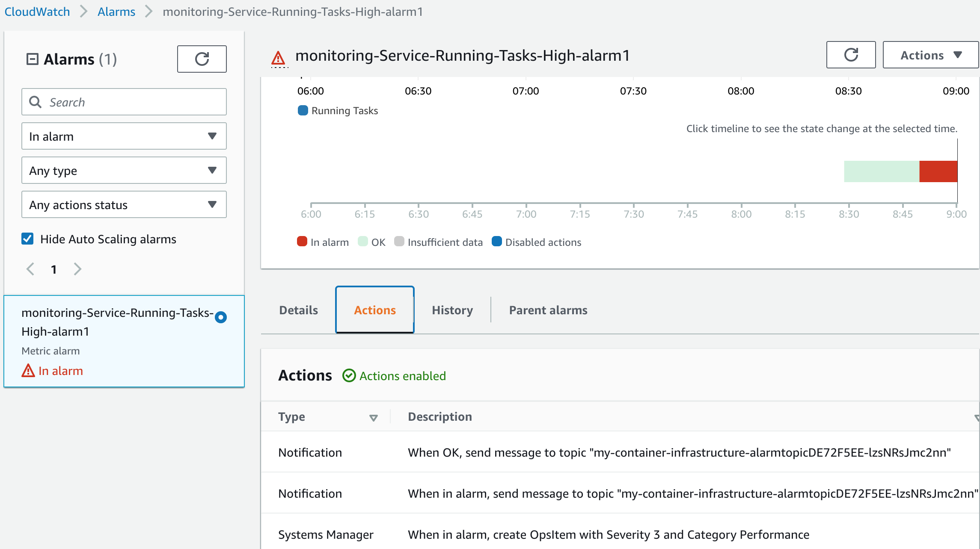The height and width of the screenshot is (549, 980).
Task: Go to previous page of alarms
Action: pyautogui.click(x=30, y=269)
